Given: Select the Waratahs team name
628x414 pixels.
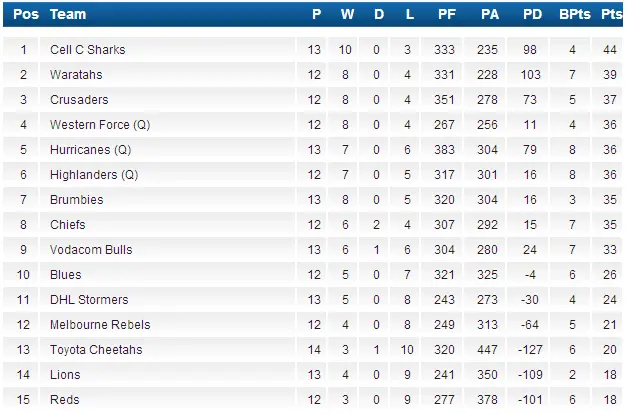Looking at the screenshot, I should pyautogui.click(x=76, y=75).
